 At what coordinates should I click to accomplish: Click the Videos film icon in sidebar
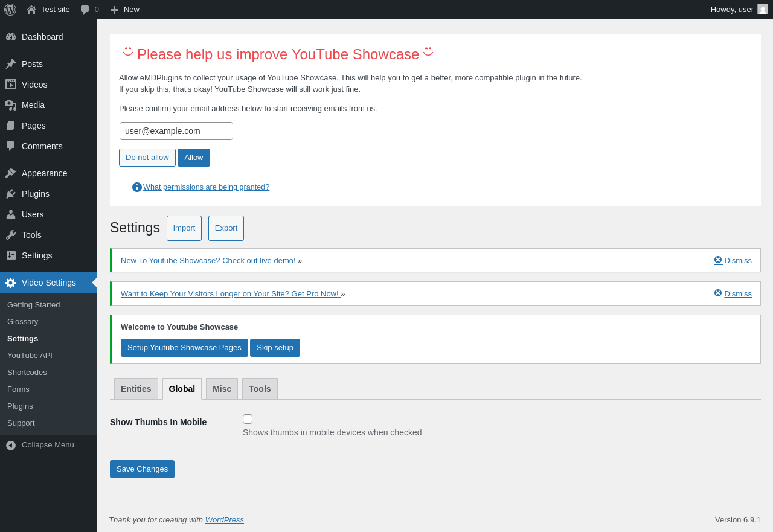[x=11, y=85]
